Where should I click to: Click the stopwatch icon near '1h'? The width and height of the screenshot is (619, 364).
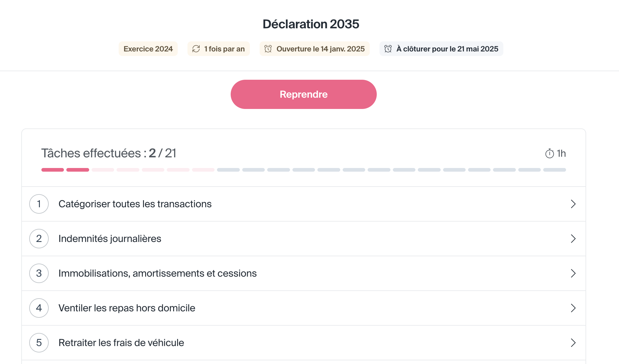pos(550,153)
